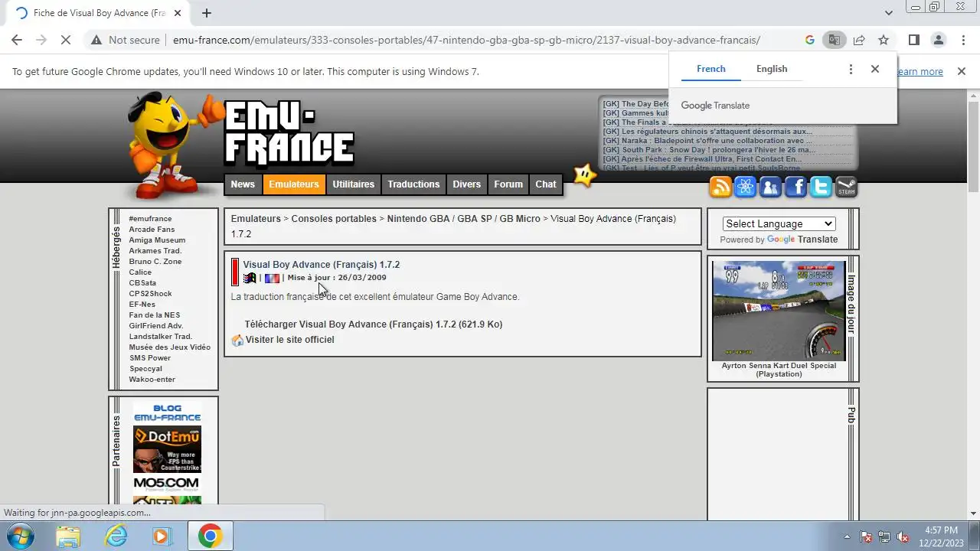Select the English tab in Translate popup
The image size is (980, 551).
(772, 69)
